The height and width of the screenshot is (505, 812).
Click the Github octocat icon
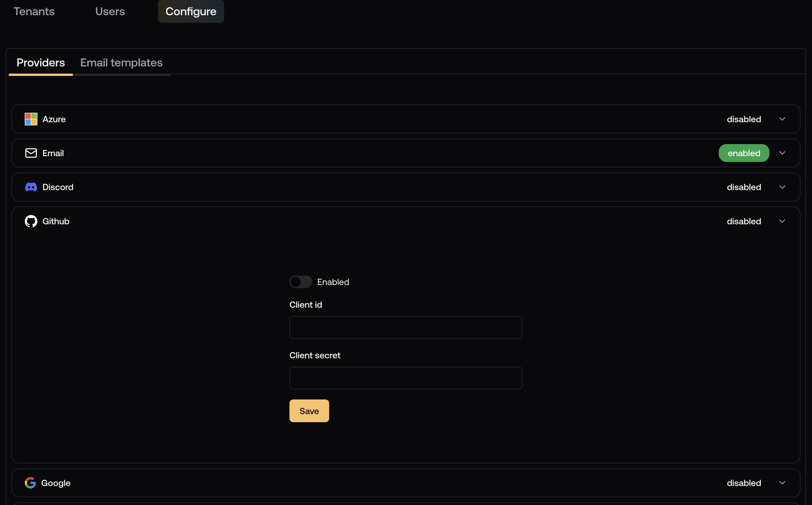tap(31, 221)
